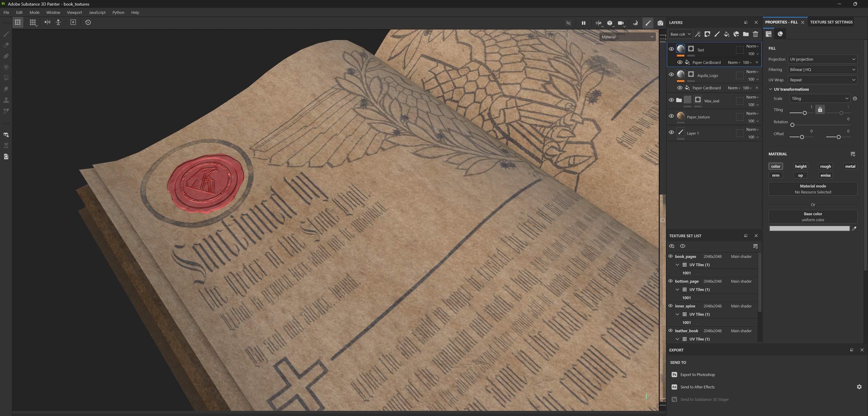This screenshot has width=868, height=416.
Task: Open blend mode dropdown for Paper_texture layer
Action: [752, 113]
